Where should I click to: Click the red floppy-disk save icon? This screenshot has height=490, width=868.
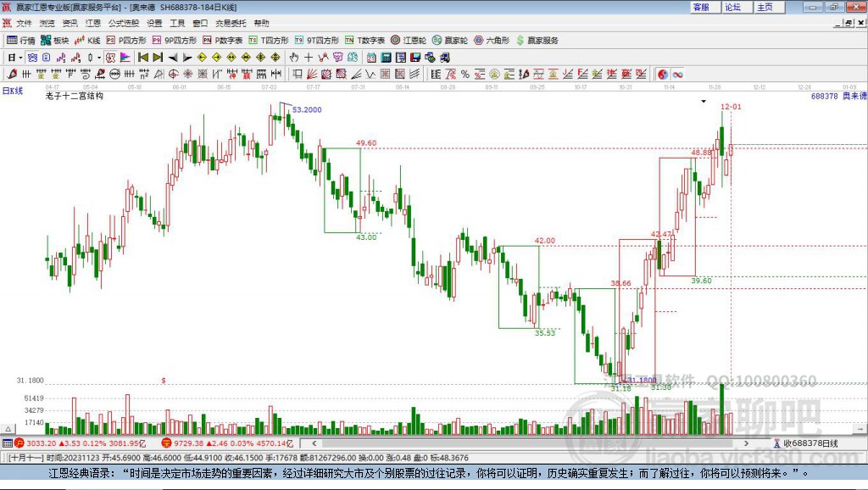415,57
